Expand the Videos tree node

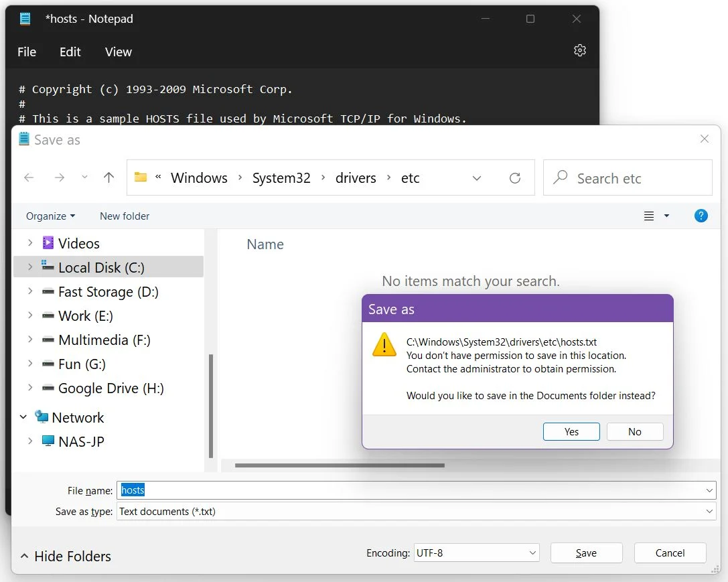pyautogui.click(x=30, y=242)
